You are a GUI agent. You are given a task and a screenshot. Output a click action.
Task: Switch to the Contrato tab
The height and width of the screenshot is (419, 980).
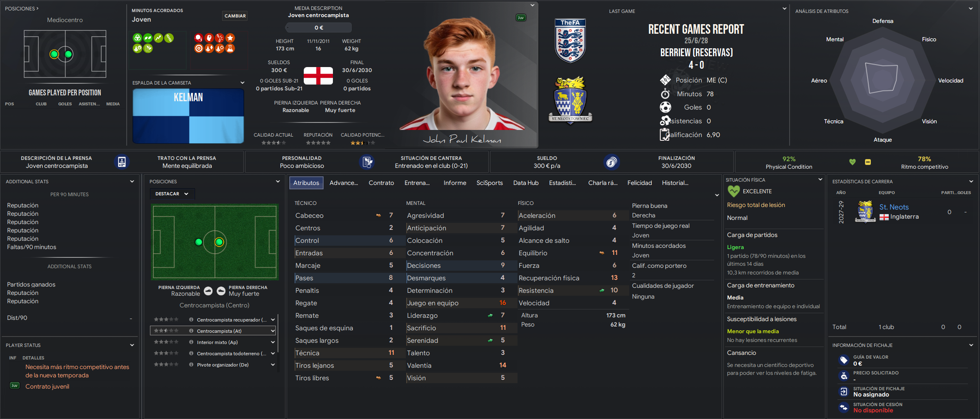coord(381,183)
